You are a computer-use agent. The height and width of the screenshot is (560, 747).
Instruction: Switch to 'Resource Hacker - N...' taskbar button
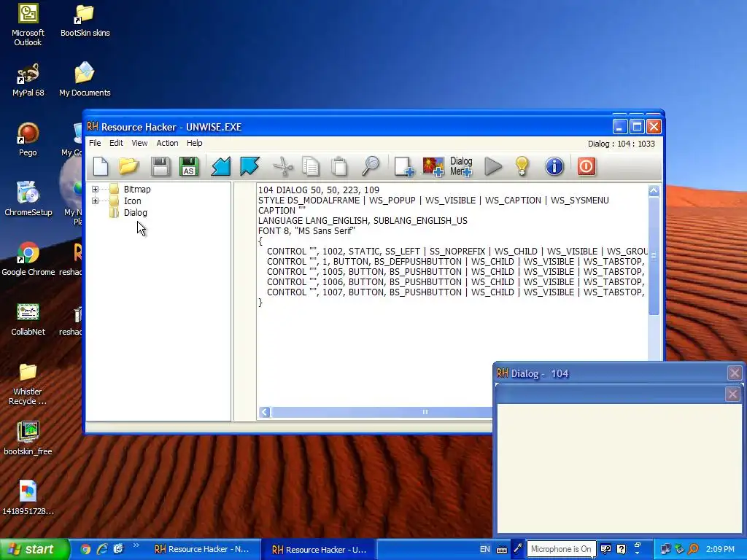[201, 550]
